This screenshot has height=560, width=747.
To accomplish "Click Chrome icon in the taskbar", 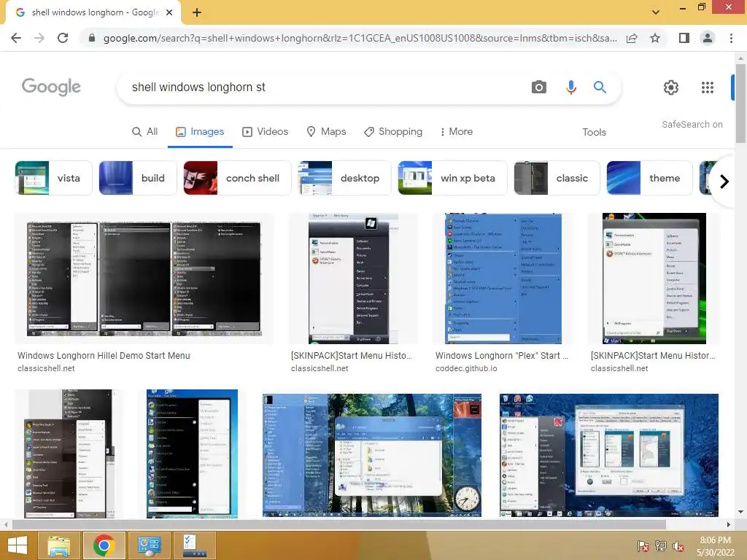I will point(104,545).
